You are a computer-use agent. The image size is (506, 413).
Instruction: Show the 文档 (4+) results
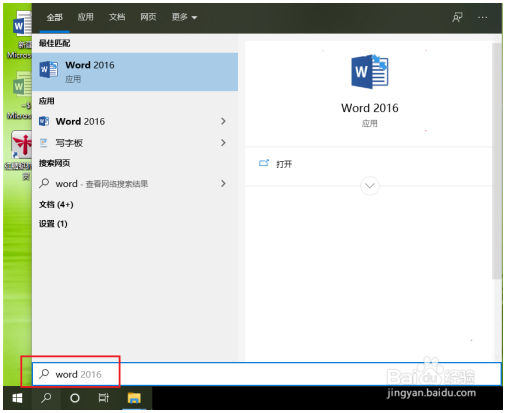pos(56,204)
